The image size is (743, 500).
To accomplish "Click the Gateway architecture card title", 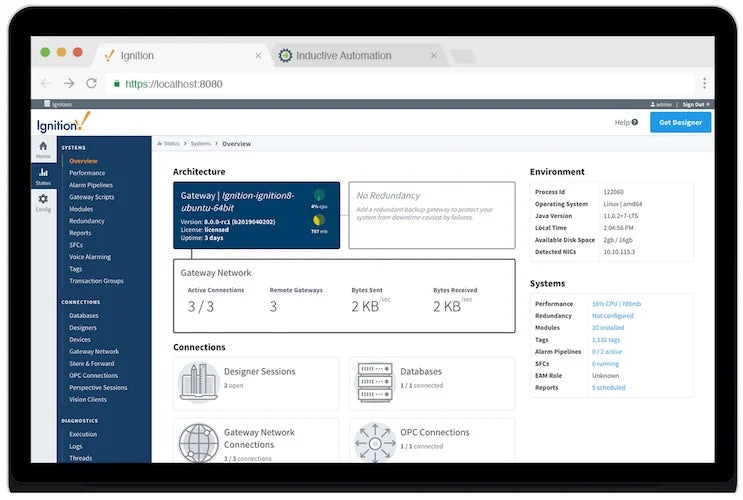I will point(237,201).
